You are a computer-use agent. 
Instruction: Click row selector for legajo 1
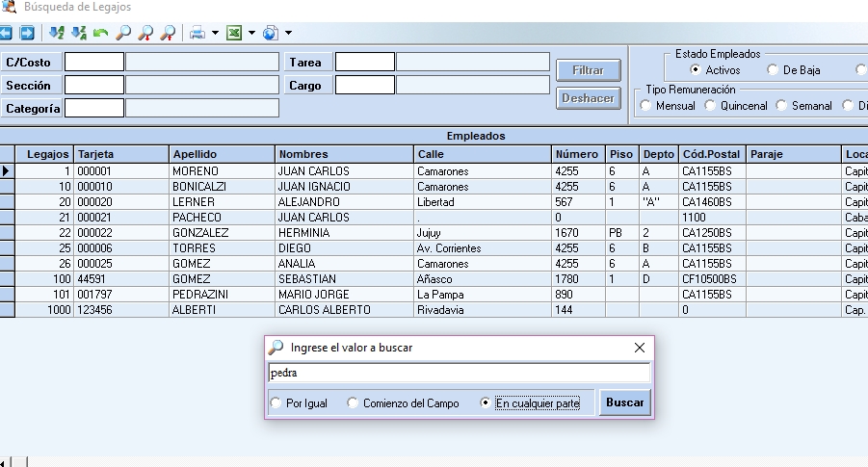point(7,171)
